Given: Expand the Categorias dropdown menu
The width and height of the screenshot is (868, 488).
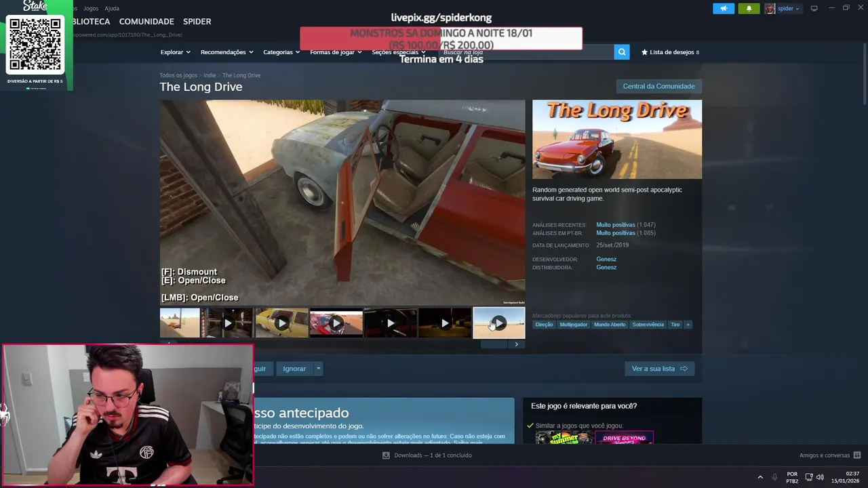Looking at the screenshot, I should coord(281,52).
